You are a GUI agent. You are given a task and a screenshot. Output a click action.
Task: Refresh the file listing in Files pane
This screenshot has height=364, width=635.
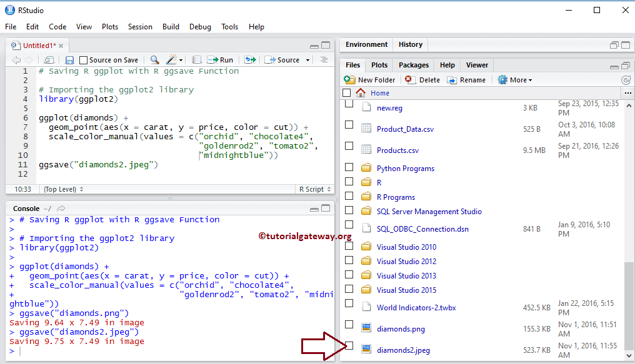coord(626,80)
